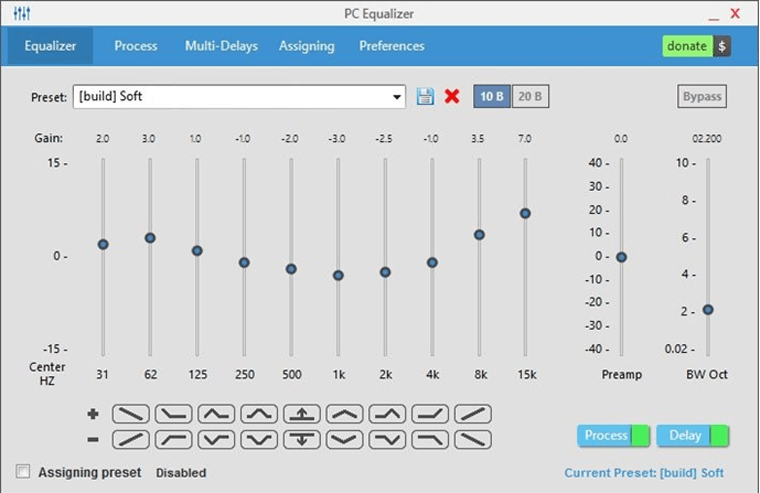This screenshot has width=760, height=493.
Task: Click the first downward-slope shape in the plus row
Action: pyautogui.click(x=130, y=414)
